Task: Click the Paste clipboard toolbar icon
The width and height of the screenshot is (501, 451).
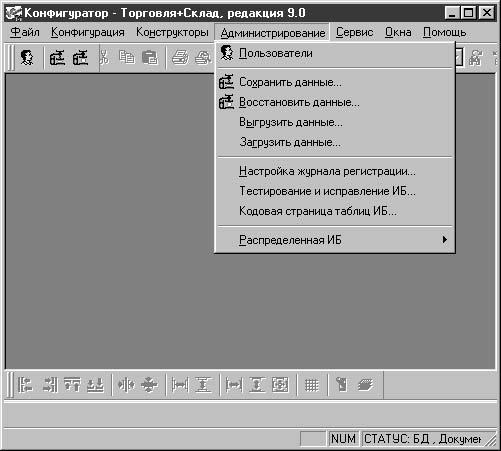Action: (150, 57)
